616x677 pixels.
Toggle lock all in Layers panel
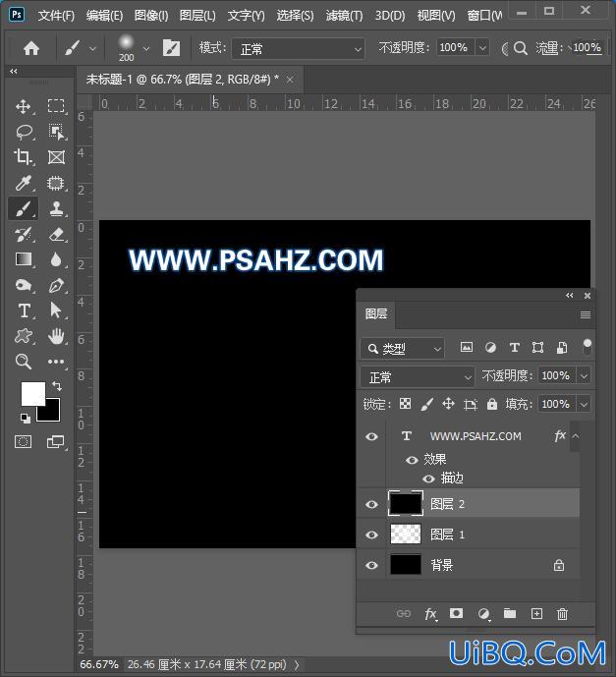[x=491, y=404]
